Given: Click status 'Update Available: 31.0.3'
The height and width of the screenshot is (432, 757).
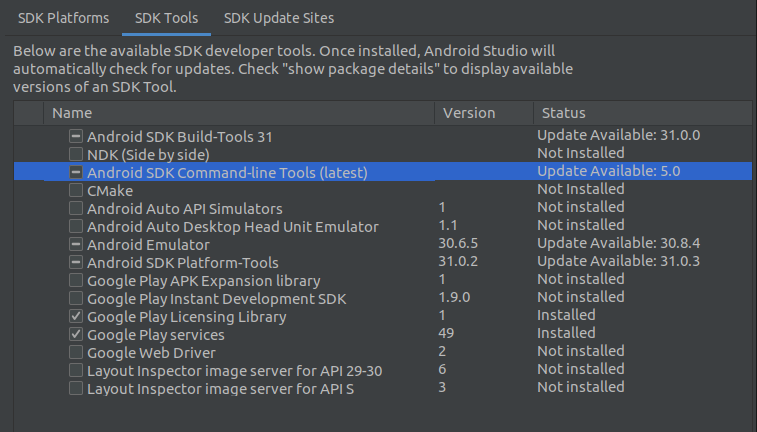Looking at the screenshot, I should [618, 261].
